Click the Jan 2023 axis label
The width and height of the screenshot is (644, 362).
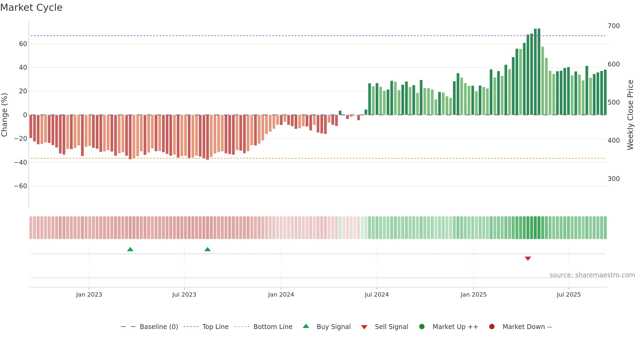point(89,294)
